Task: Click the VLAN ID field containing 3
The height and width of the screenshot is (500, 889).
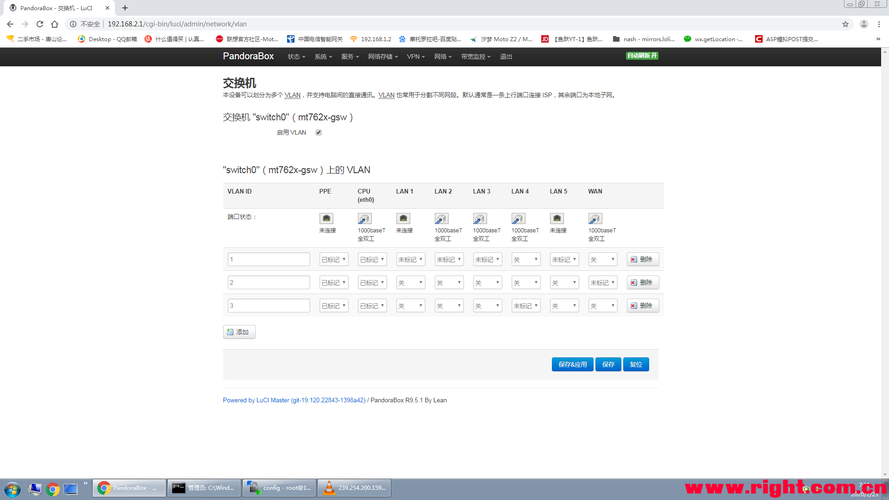Action: [268, 306]
